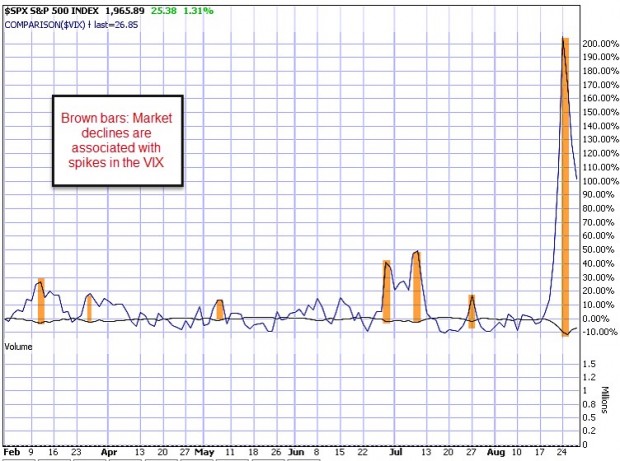
Task: Click the vertical Millions axis label
Action: coord(605,400)
